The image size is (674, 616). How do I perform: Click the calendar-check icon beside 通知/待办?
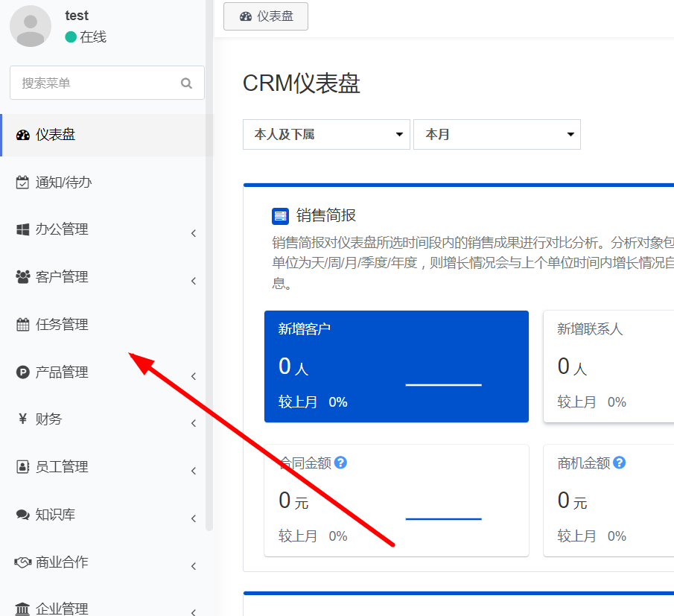(22, 182)
